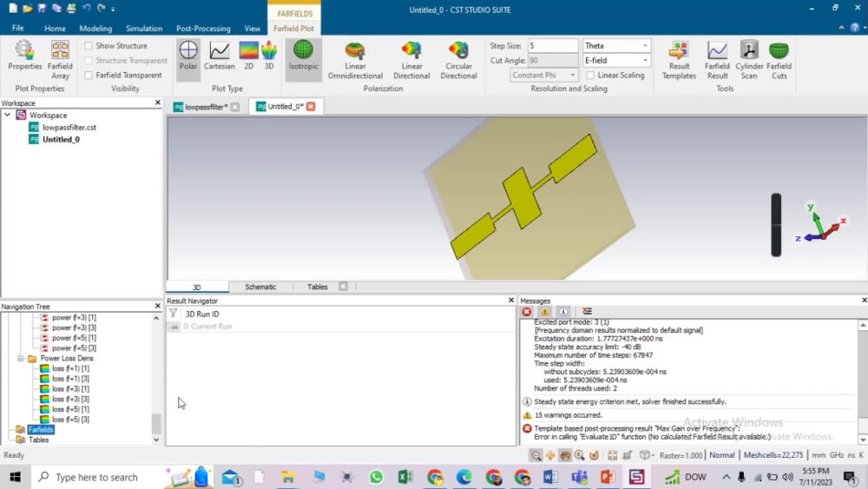This screenshot has height=489, width=868.
Task: Open the Farfield Array tool
Action: pyautogui.click(x=60, y=60)
